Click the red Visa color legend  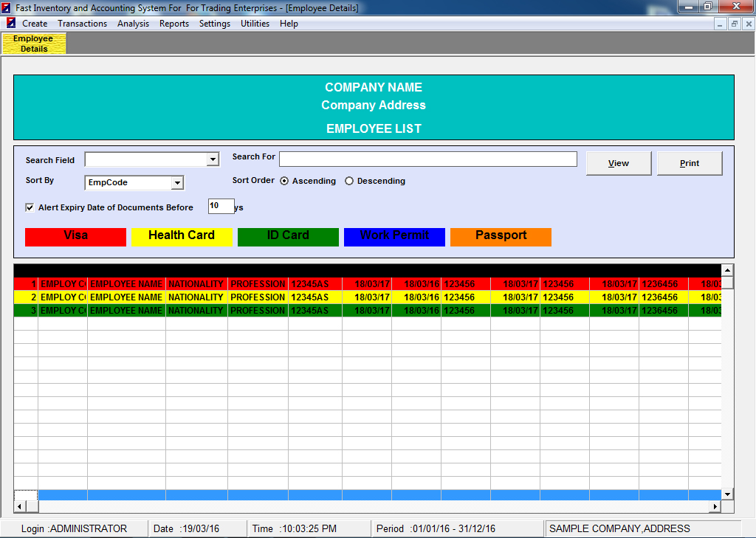[75, 236]
